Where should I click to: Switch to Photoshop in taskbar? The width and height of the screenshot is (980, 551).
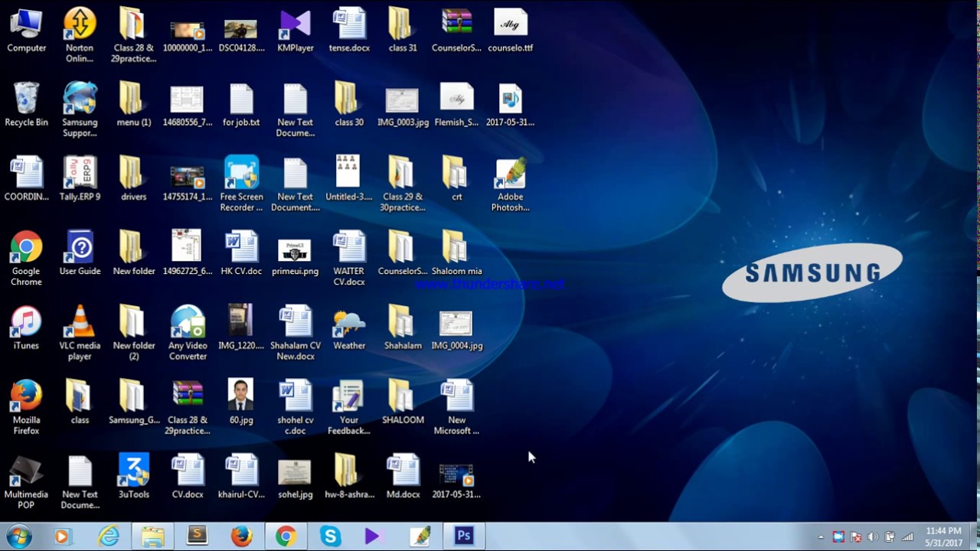pyautogui.click(x=464, y=536)
